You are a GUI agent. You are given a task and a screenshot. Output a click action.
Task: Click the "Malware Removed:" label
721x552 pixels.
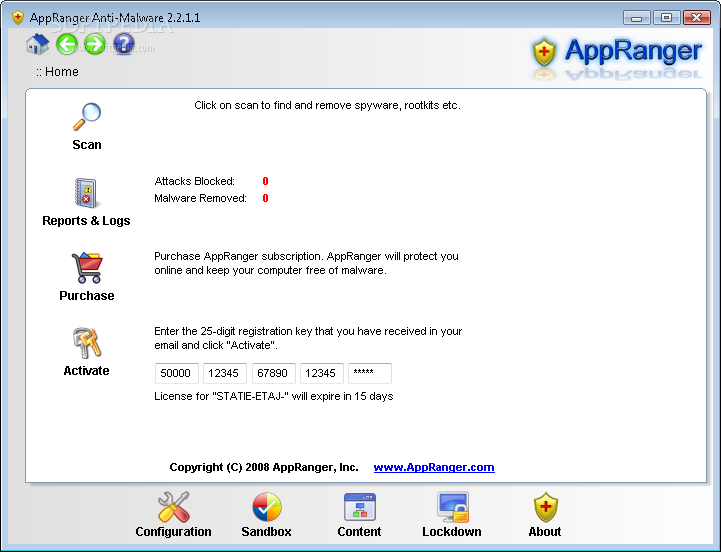pos(200,198)
